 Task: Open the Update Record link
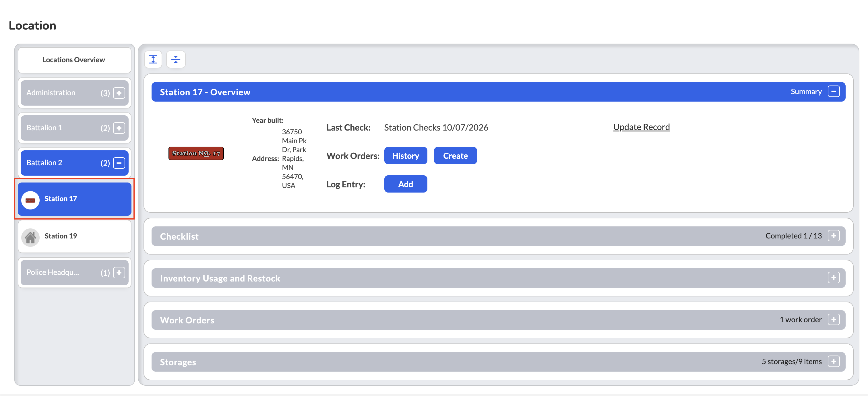tap(641, 127)
